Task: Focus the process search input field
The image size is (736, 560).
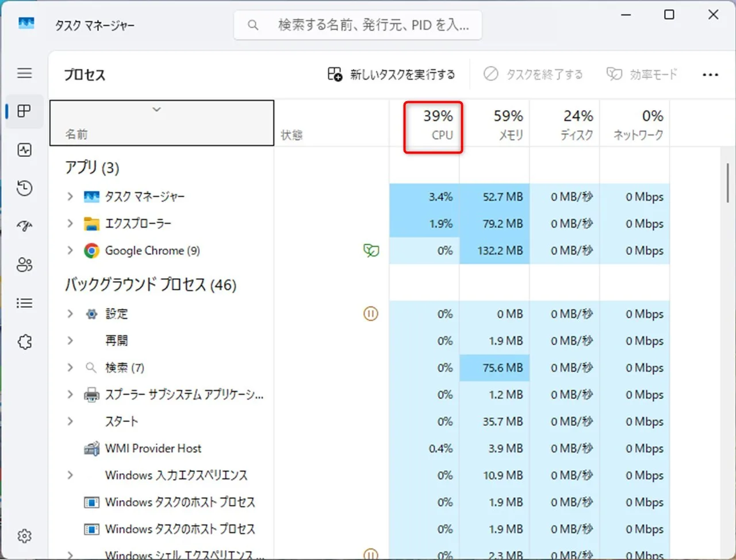Action: [358, 25]
